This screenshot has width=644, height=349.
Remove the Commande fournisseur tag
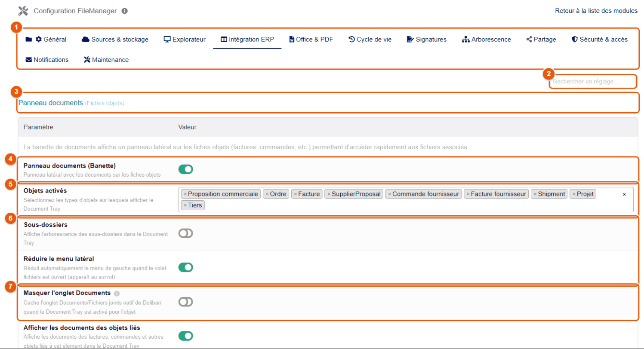tap(389, 194)
